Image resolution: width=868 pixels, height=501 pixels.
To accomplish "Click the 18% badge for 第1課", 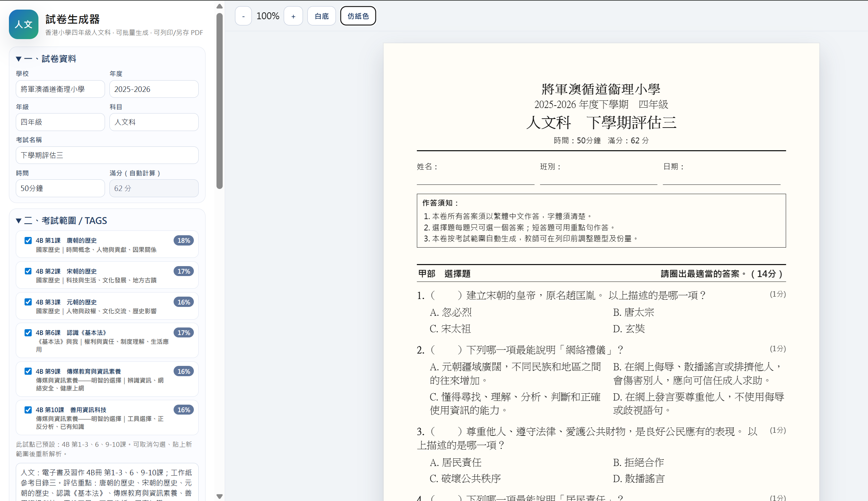I will 184,240.
